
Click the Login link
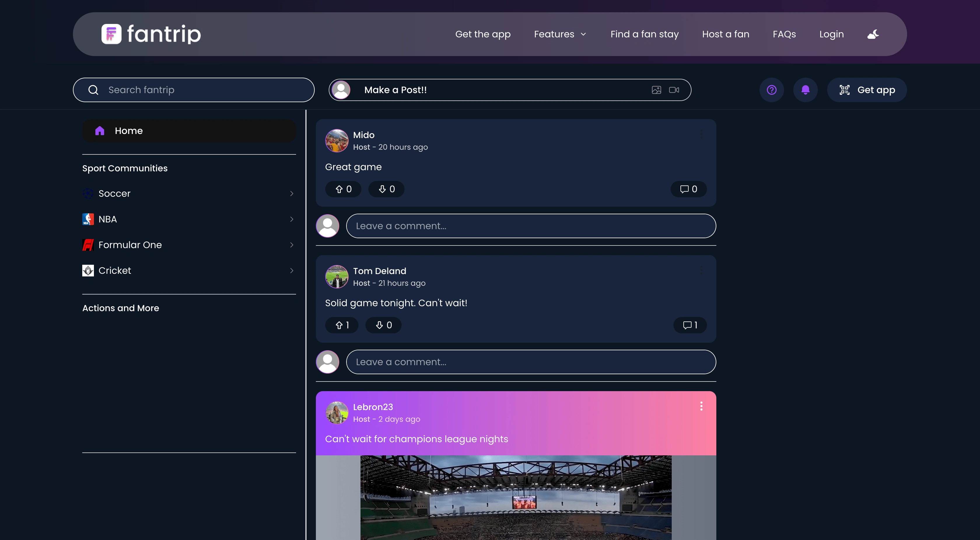tap(831, 34)
